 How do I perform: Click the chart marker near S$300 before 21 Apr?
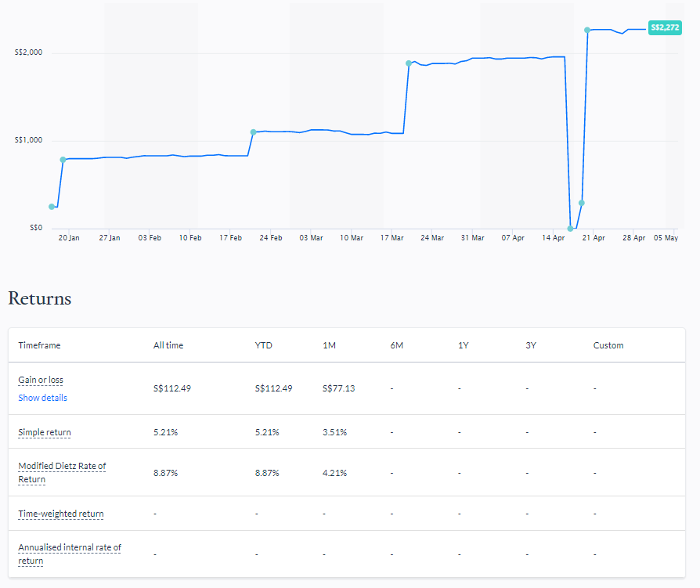tap(581, 203)
